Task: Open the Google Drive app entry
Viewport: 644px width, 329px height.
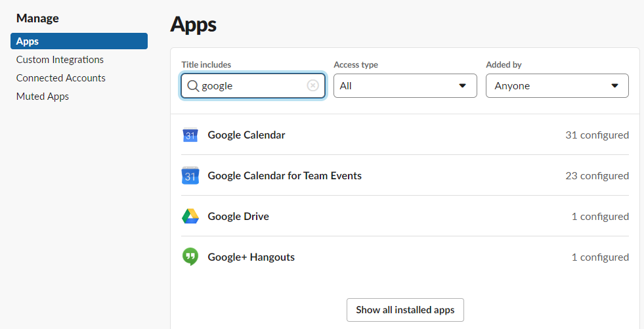Action: [x=405, y=216]
